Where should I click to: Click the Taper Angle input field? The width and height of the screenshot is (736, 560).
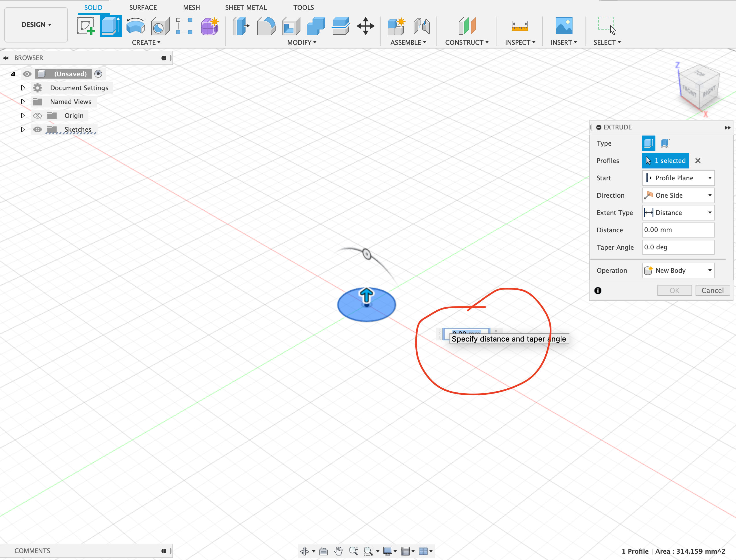click(678, 247)
